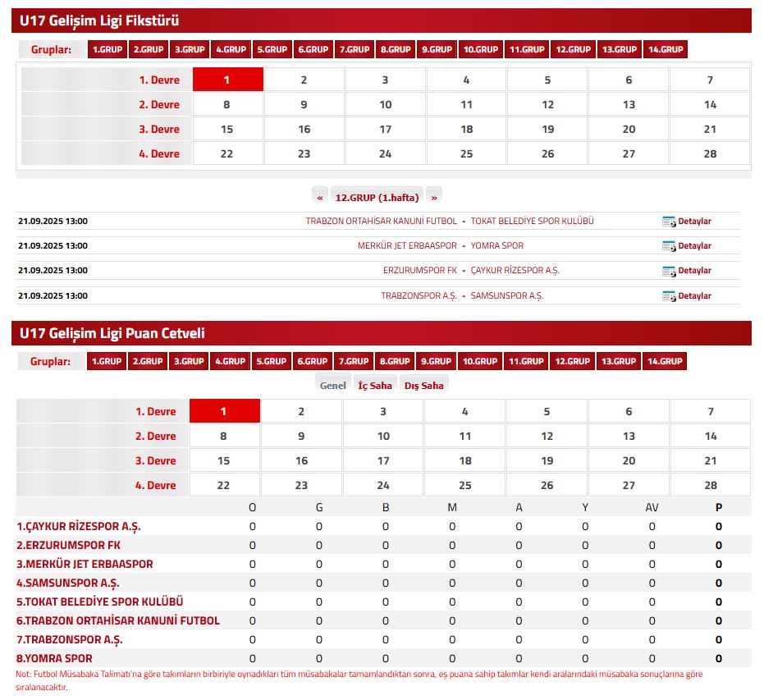The width and height of the screenshot is (764, 700).
Task: Select week 14 in fixture grid
Action: 710,104
